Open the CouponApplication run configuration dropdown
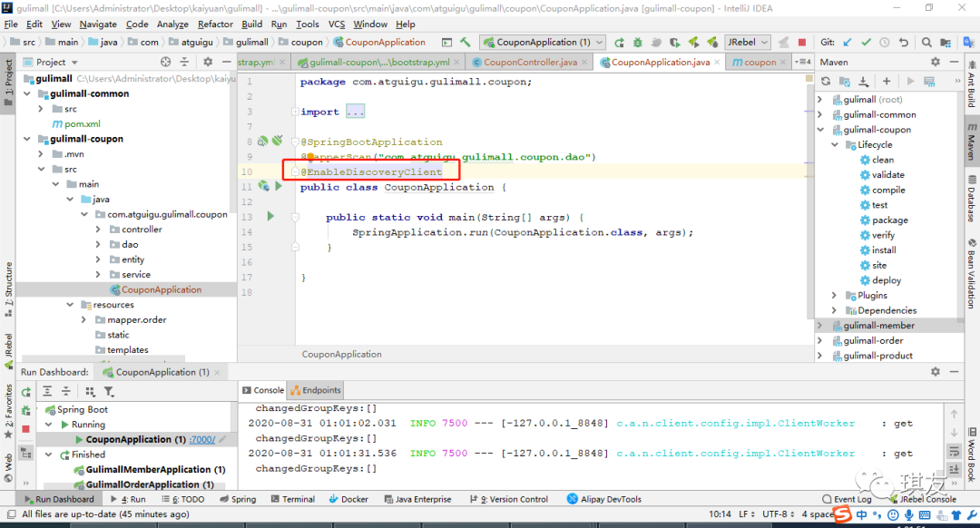 coord(543,42)
